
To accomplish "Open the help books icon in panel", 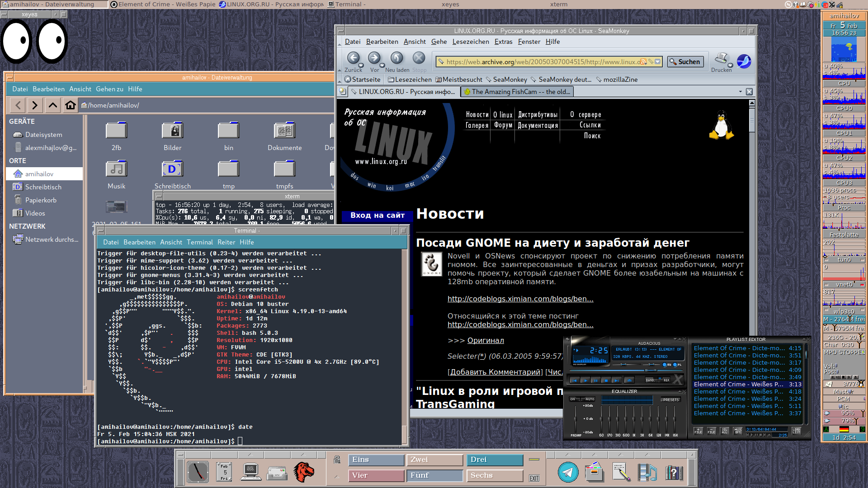I will point(674,472).
